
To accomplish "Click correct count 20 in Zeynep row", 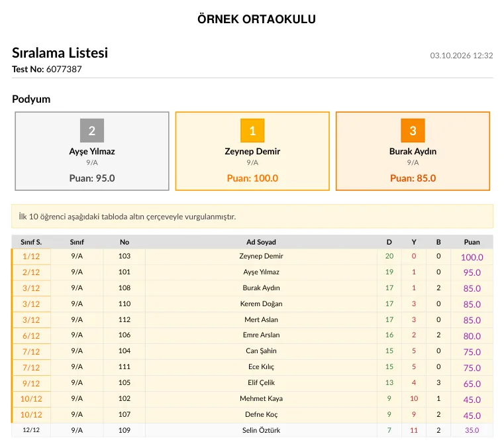I will click(389, 256).
